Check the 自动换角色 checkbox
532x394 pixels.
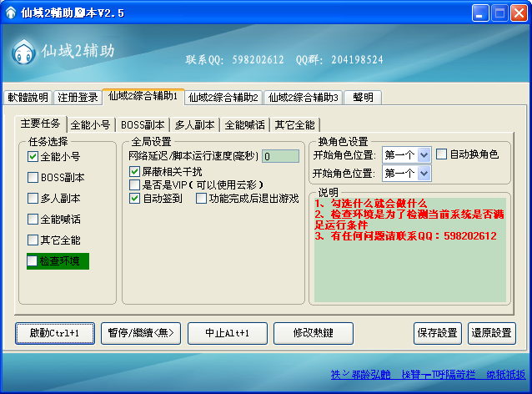[441, 154]
